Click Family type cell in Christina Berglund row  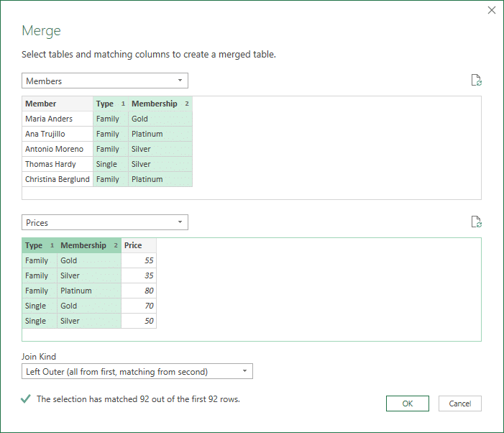click(111, 179)
